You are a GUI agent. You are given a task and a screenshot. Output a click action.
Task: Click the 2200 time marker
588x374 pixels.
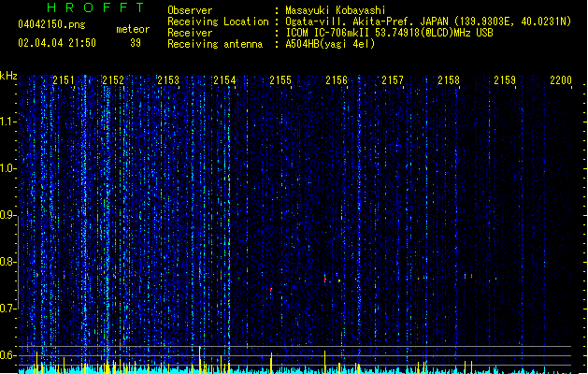click(x=561, y=79)
